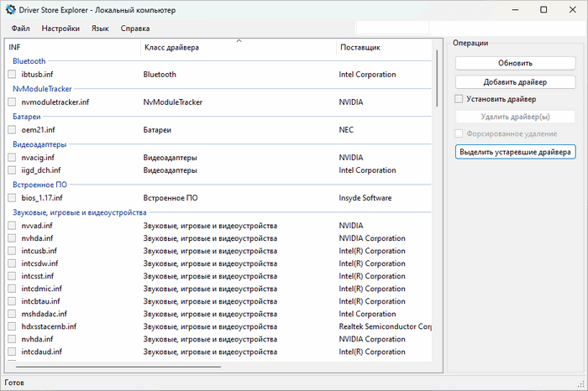The height and width of the screenshot is (391, 588).
Task: Open the Справка menu
Action: pos(135,29)
